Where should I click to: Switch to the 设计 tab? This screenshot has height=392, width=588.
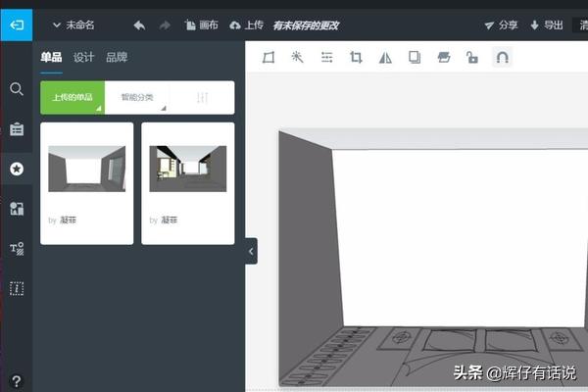(x=84, y=58)
